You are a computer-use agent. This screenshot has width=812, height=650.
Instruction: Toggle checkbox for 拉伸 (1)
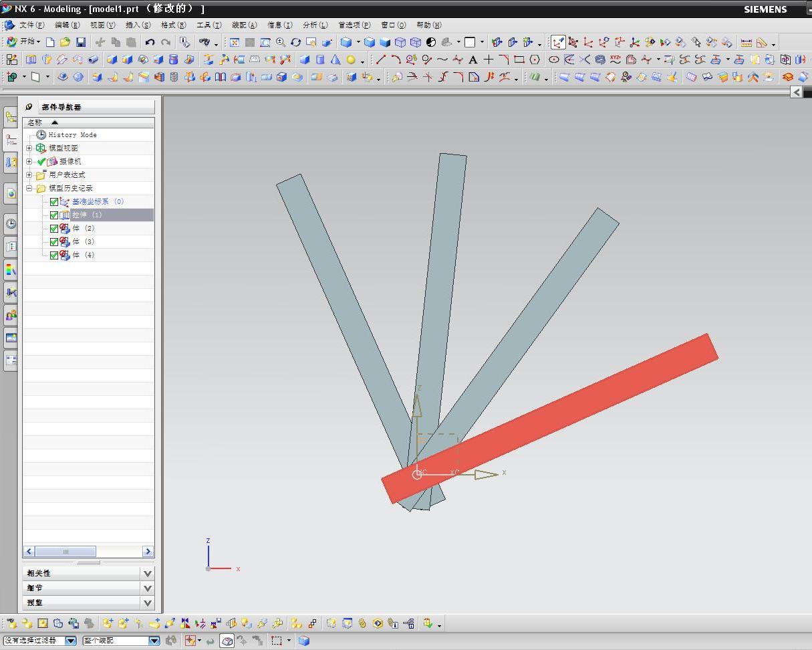coord(54,215)
